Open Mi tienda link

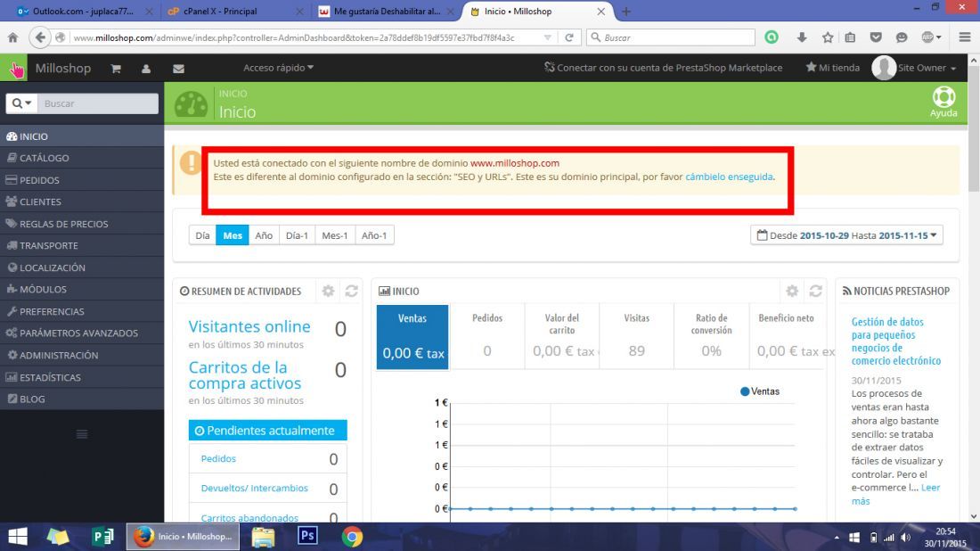pyautogui.click(x=832, y=68)
